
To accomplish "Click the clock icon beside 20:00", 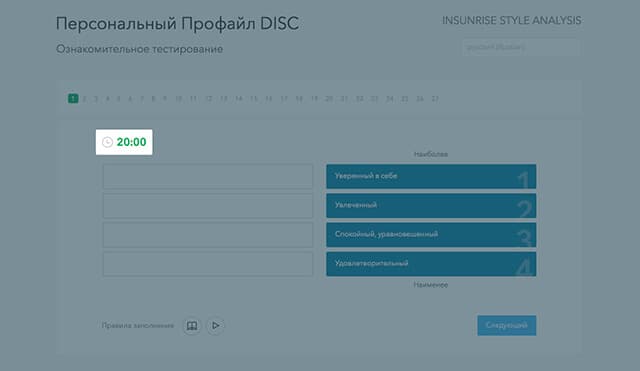I will [x=107, y=142].
